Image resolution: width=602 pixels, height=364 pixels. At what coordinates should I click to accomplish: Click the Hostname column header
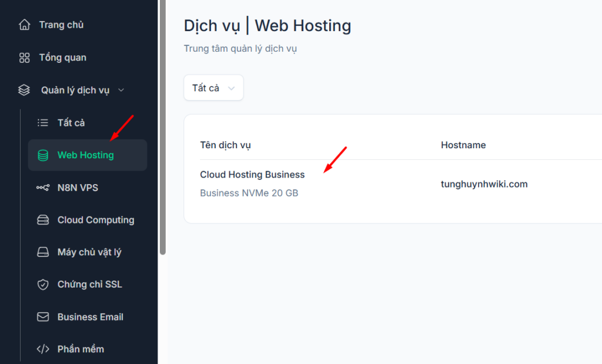[x=463, y=145]
